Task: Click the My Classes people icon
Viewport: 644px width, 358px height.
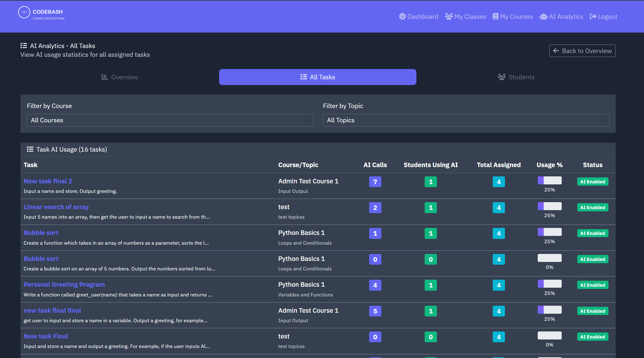Action: point(449,17)
